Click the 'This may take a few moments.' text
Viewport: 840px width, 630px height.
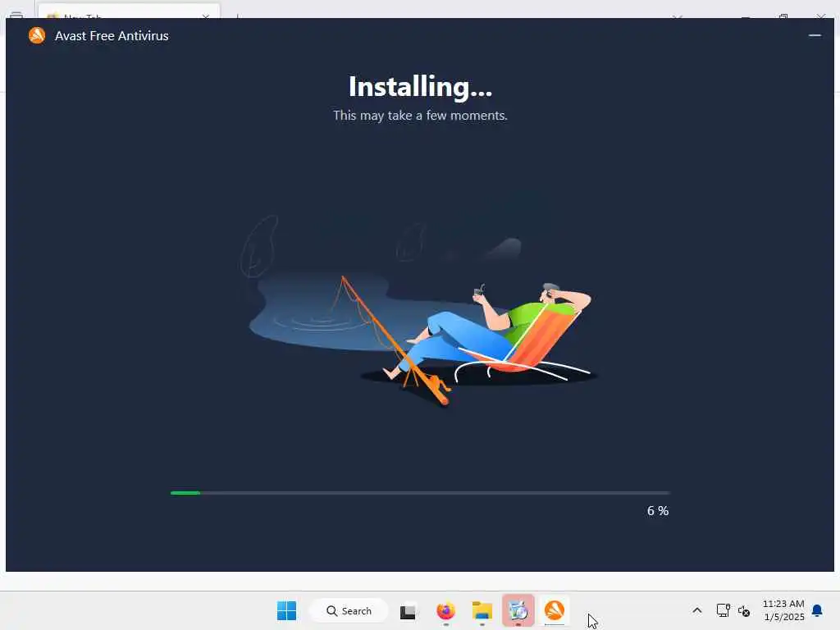420,116
